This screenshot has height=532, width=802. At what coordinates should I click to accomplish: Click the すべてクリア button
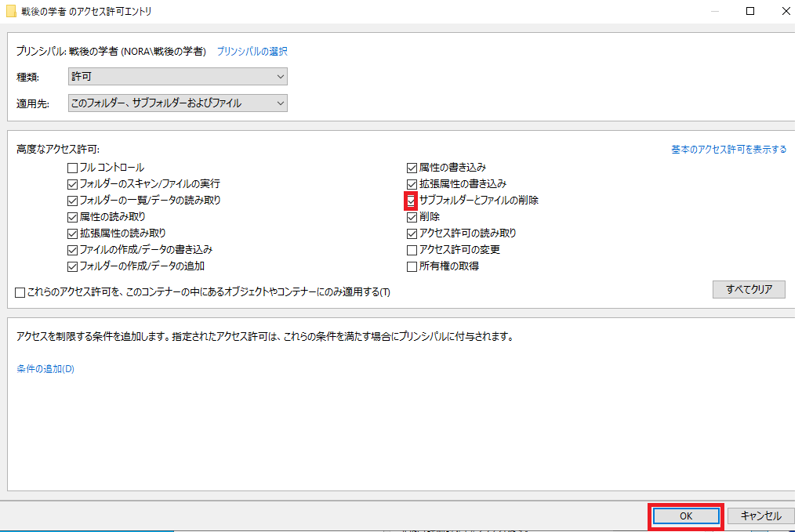(749, 289)
